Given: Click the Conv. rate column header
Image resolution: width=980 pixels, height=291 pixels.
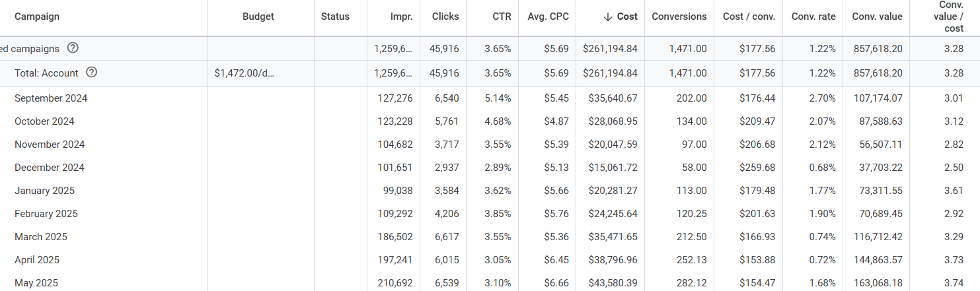Looking at the screenshot, I should [x=813, y=16].
